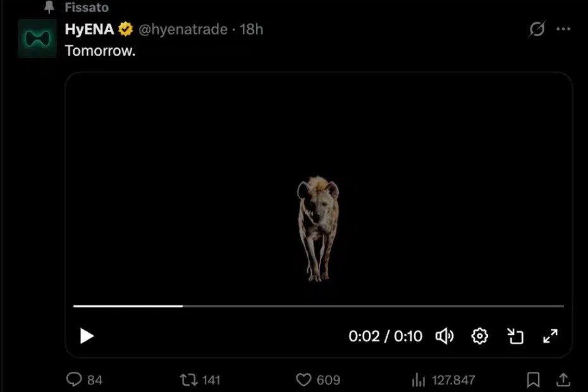Expand video to fullscreen

click(551, 336)
